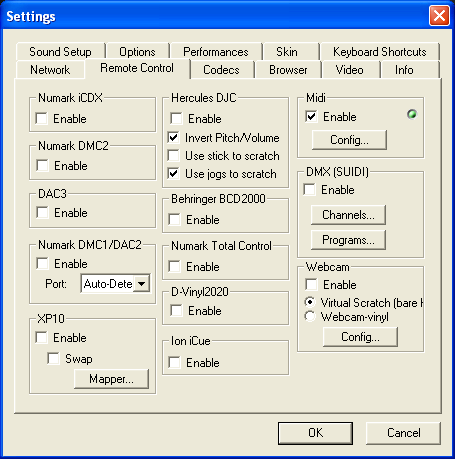Check Use stick to scratch

click(174, 155)
